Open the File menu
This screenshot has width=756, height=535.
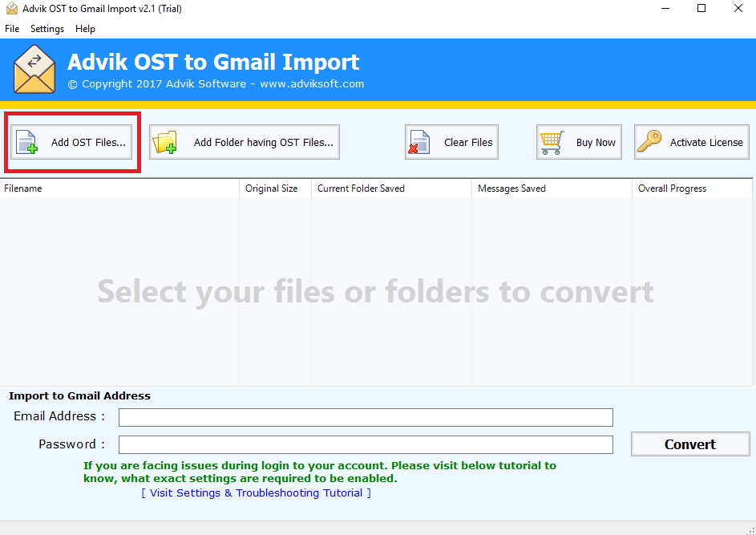pos(12,29)
